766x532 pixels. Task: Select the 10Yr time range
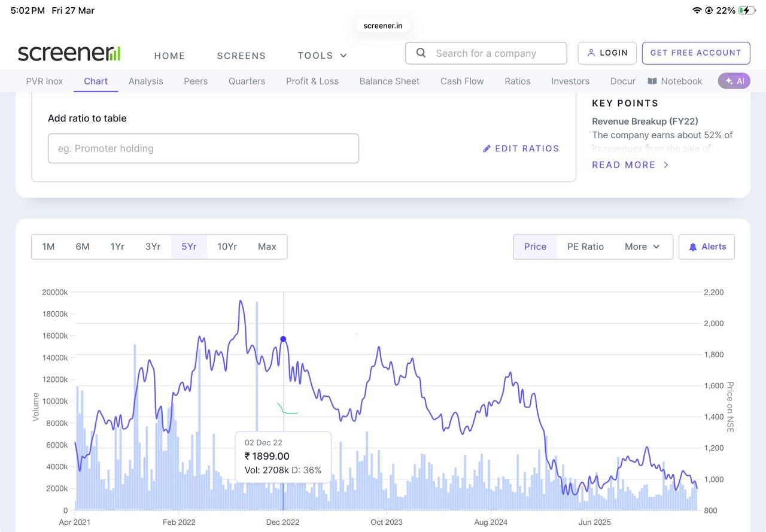pos(227,247)
